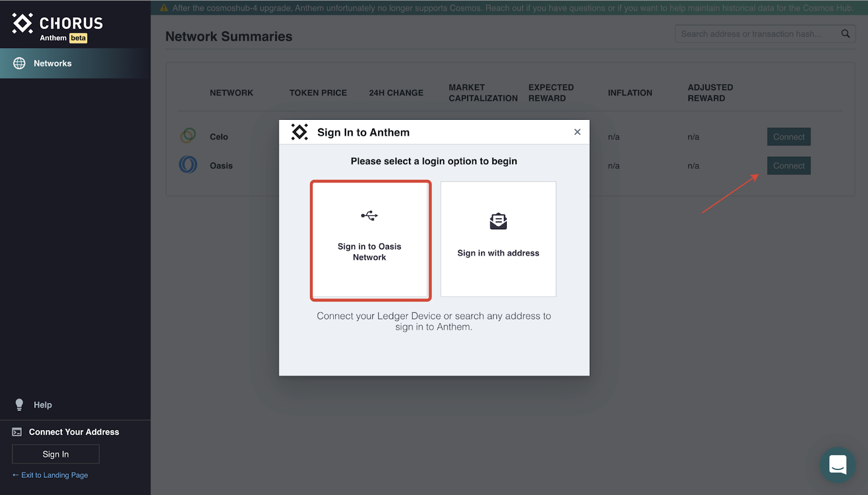Click the warning triangle icon in banner
Viewport: 868px width, 495px height.
tap(164, 8)
